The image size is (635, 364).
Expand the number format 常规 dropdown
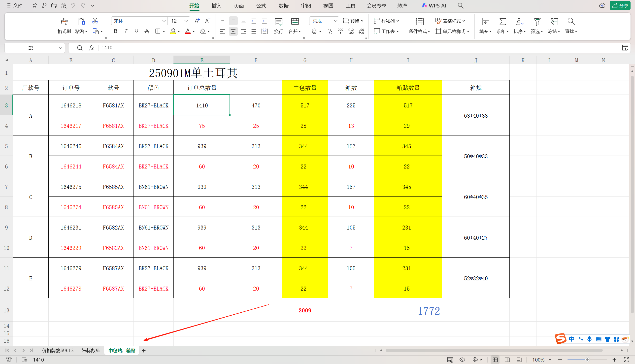point(335,21)
